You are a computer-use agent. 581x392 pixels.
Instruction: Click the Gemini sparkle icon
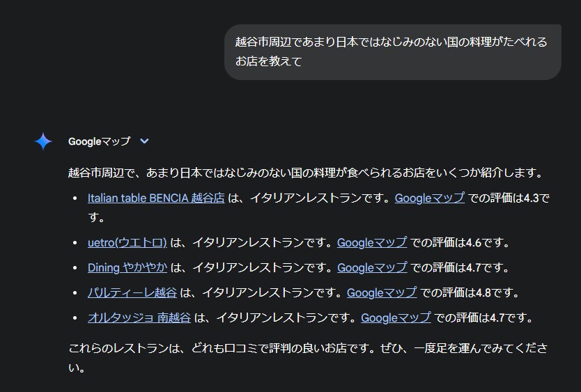point(43,141)
